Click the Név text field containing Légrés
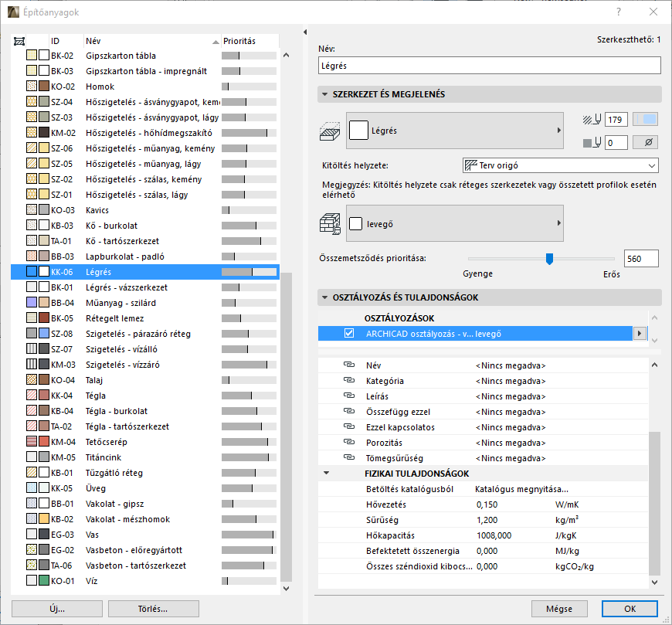 point(490,66)
